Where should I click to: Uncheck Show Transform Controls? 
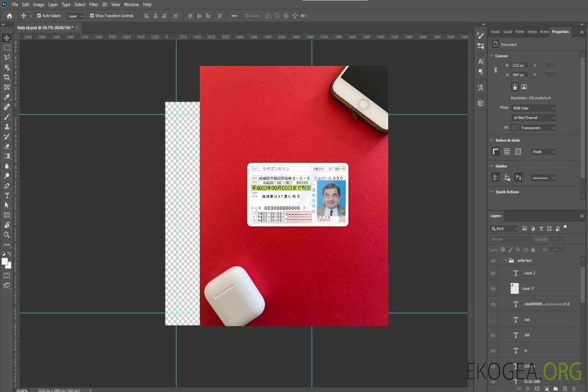click(92, 16)
